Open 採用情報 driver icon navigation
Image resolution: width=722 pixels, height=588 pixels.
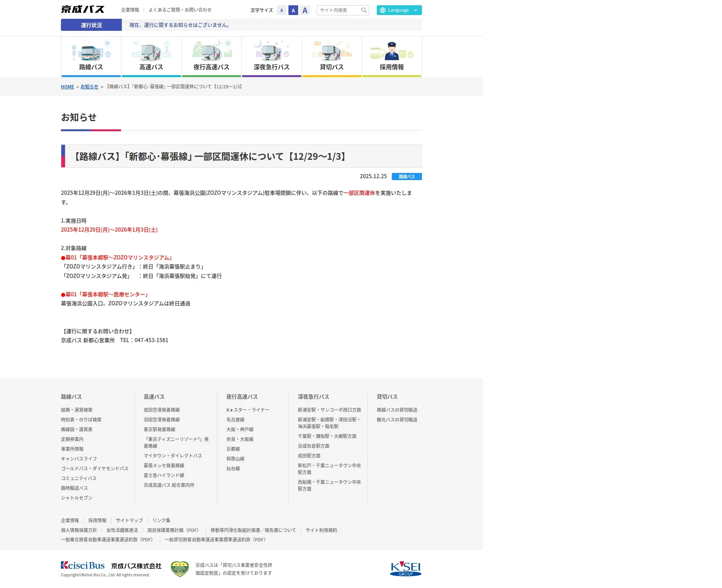pos(392,56)
